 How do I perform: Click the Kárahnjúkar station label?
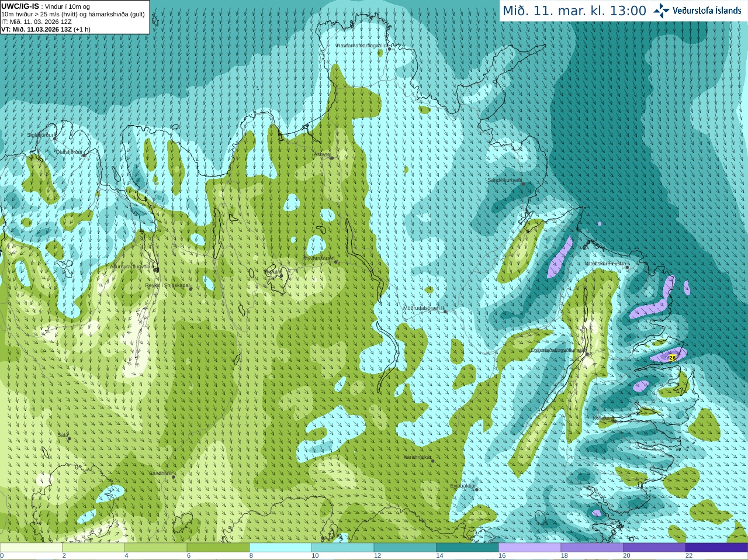(x=418, y=457)
